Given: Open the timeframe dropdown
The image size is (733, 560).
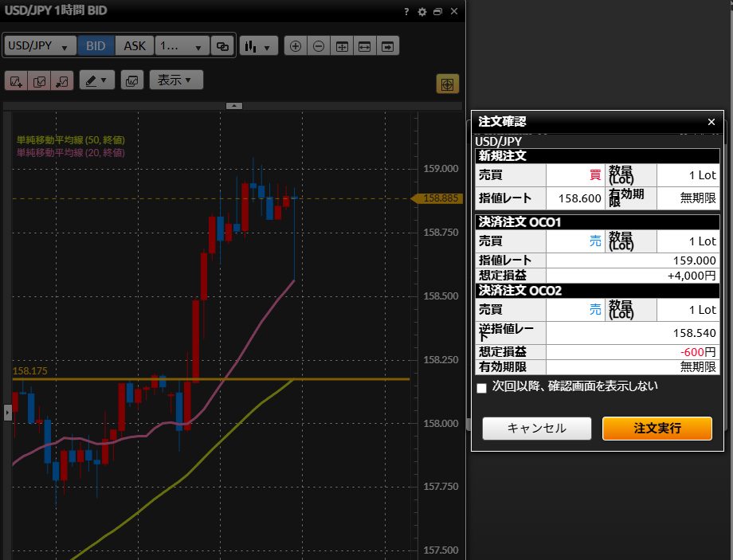Looking at the screenshot, I should click(182, 45).
